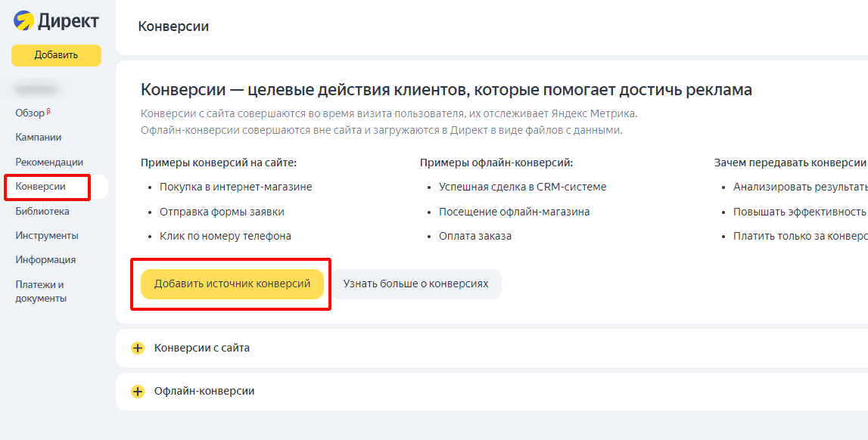This screenshot has width=868, height=440.
Task: Click the Конверсии page title header
Action: click(x=173, y=26)
